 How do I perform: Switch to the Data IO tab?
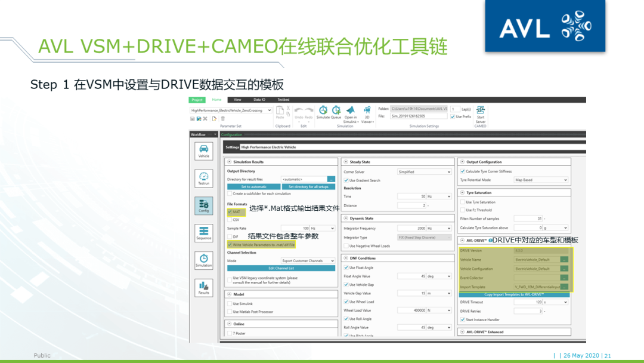click(x=259, y=100)
